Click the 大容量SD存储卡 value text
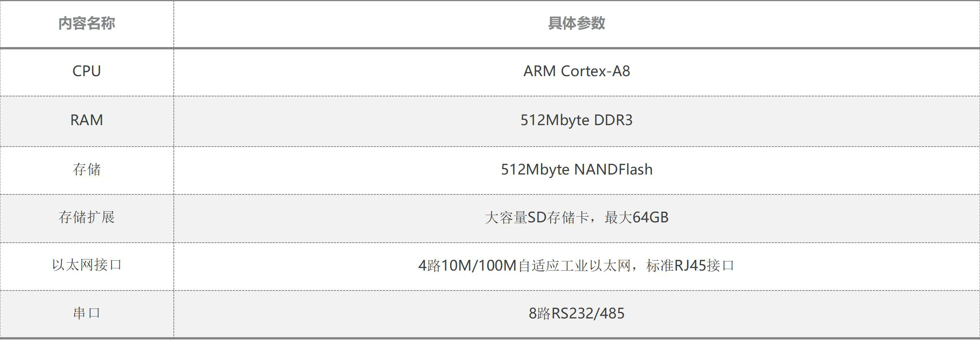The image size is (980, 346). click(x=537, y=217)
